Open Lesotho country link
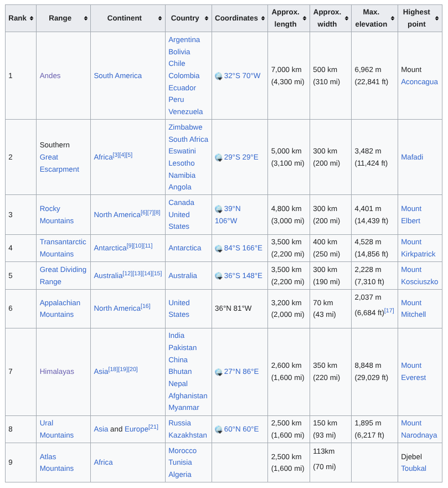 click(182, 163)
